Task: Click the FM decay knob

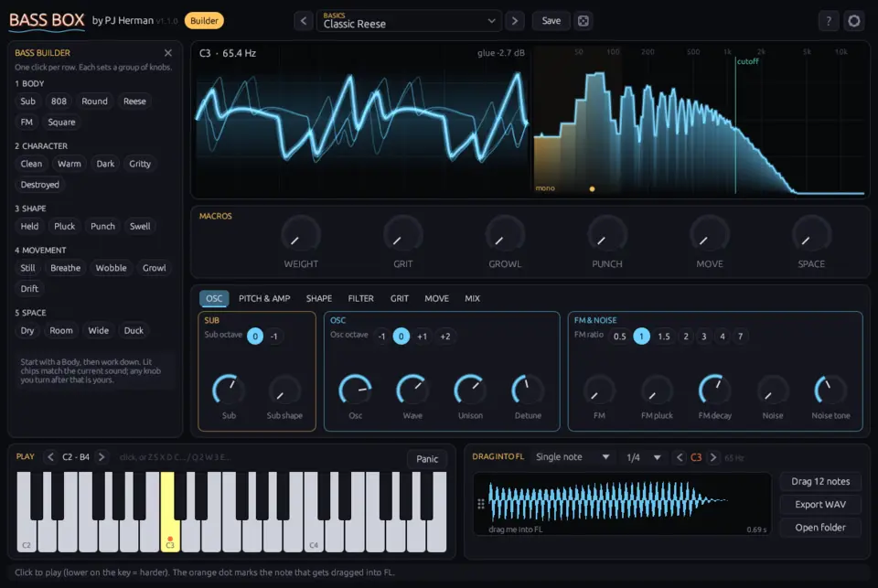Action: [x=714, y=390]
